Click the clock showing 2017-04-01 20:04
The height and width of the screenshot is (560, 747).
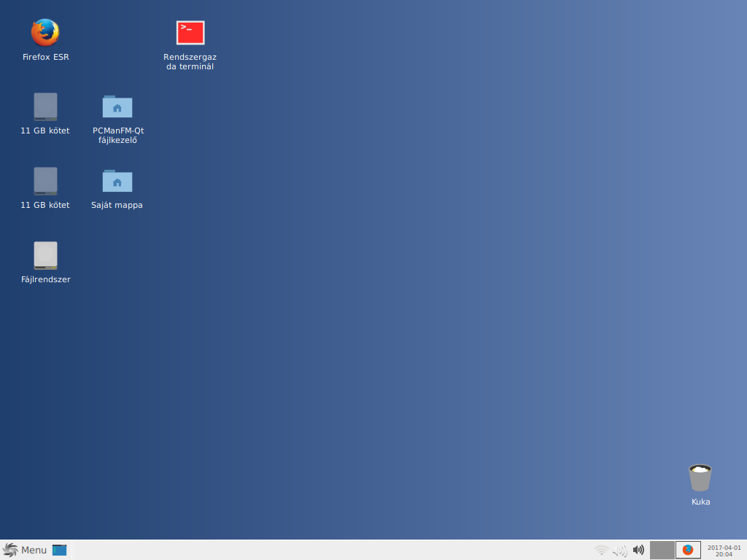pyautogui.click(x=724, y=550)
